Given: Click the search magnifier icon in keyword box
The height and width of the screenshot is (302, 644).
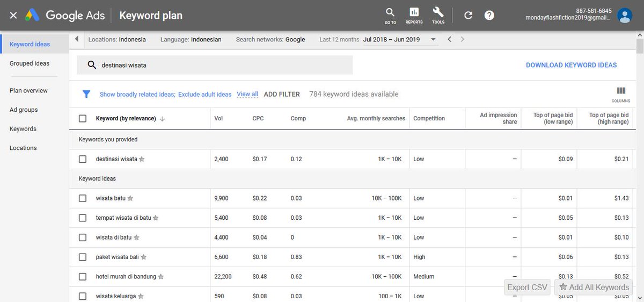Looking at the screenshot, I should pos(92,65).
